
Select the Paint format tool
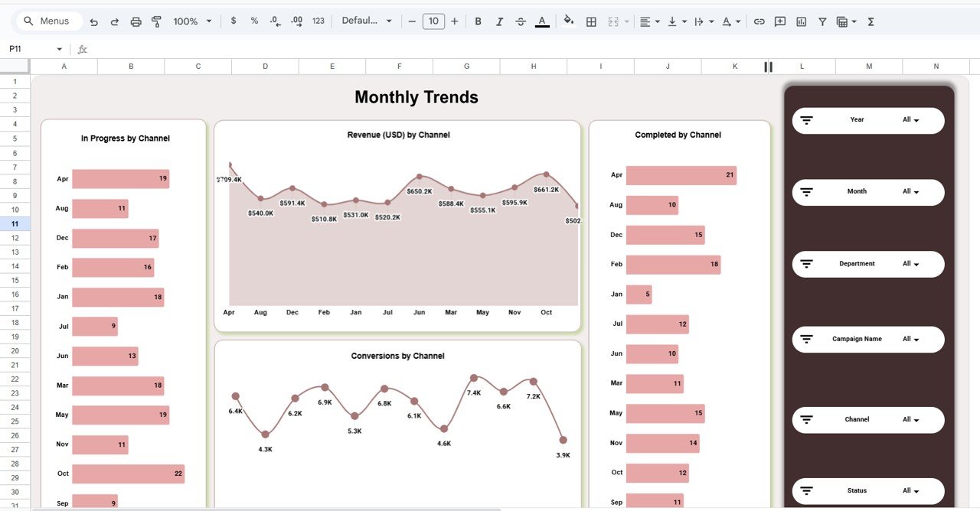[x=156, y=21]
